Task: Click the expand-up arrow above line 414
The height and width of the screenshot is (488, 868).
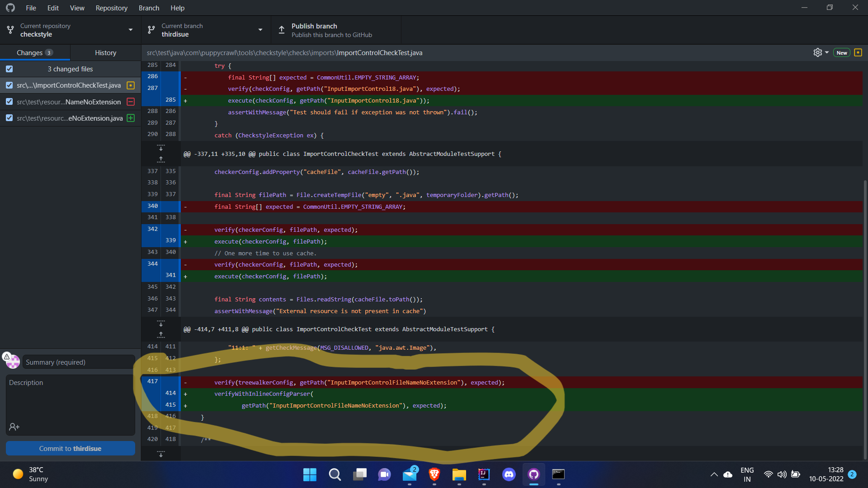Action: [x=160, y=335]
